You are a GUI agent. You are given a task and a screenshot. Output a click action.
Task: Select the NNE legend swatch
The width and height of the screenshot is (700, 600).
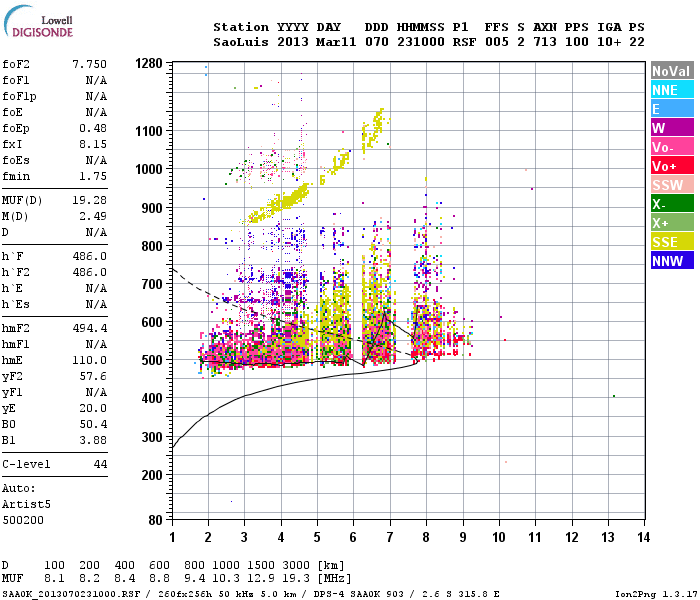(672, 90)
